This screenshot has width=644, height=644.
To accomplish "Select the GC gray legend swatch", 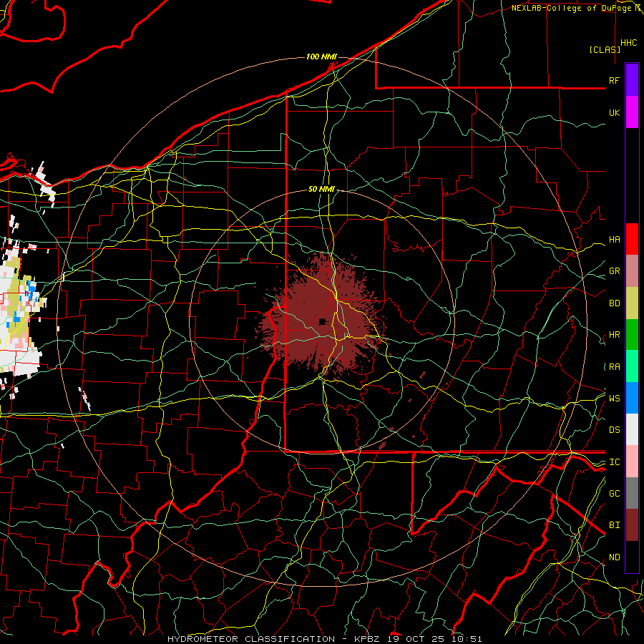I will tap(632, 493).
